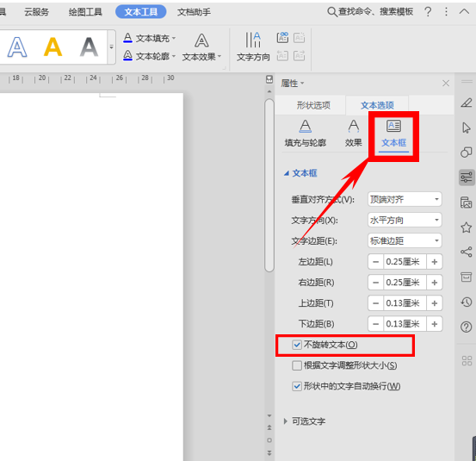Open the 属性 panel dropdown arrow
Screen dimensions: 476x461
pyautogui.click(x=302, y=83)
